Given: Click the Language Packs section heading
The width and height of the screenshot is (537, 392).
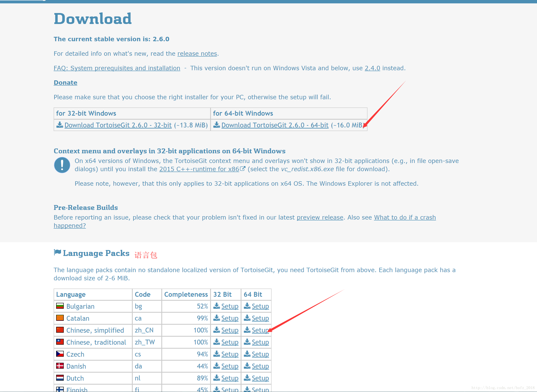Looking at the screenshot, I should [x=96, y=253].
